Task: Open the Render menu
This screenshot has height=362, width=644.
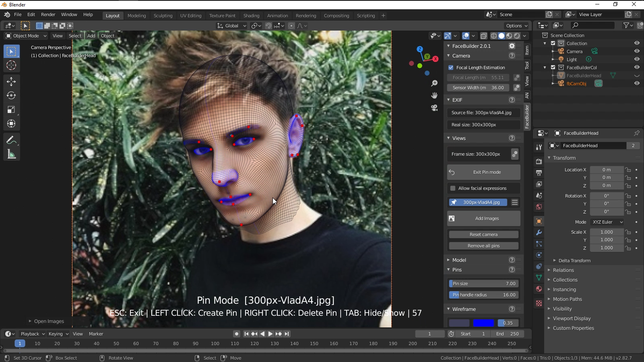Action: pyautogui.click(x=48, y=14)
